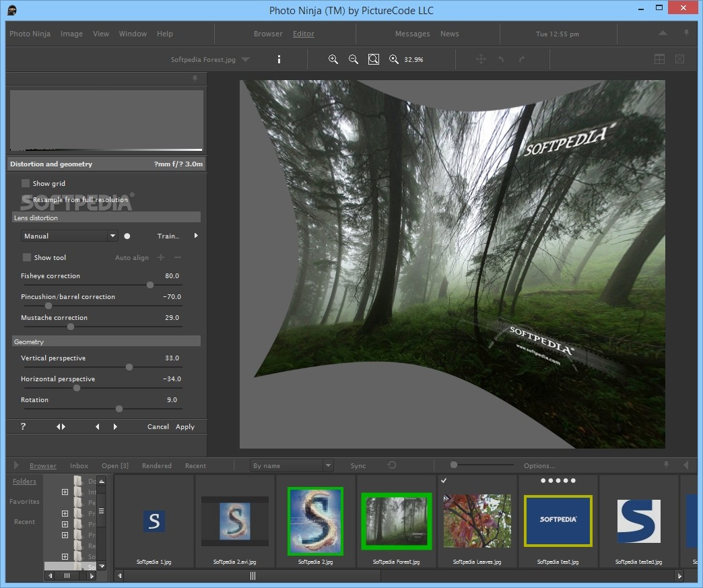
Task: Click the pan/move crosshair icon
Action: click(481, 59)
